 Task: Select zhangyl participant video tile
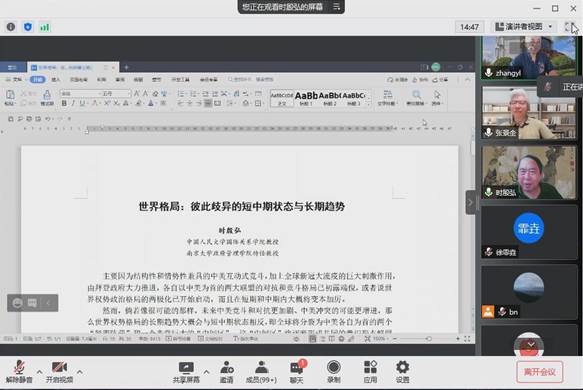coord(529,58)
